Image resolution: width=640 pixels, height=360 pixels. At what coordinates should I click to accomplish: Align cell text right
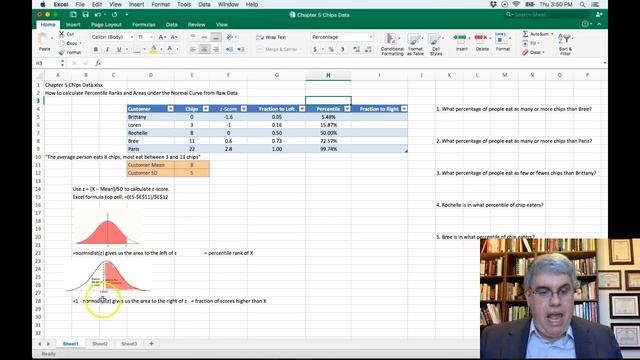(216, 49)
